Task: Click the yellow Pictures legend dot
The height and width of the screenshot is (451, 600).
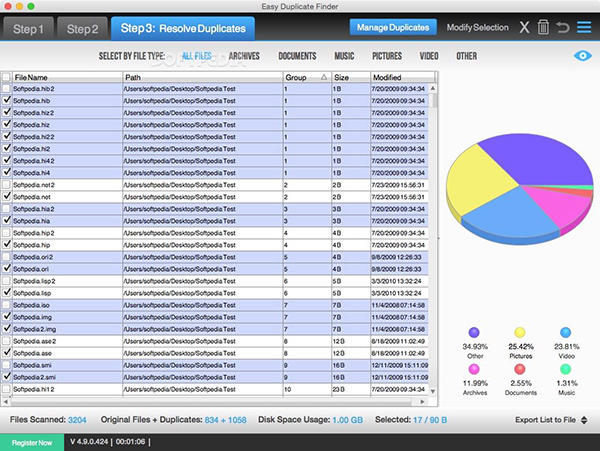Action: click(x=520, y=332)
